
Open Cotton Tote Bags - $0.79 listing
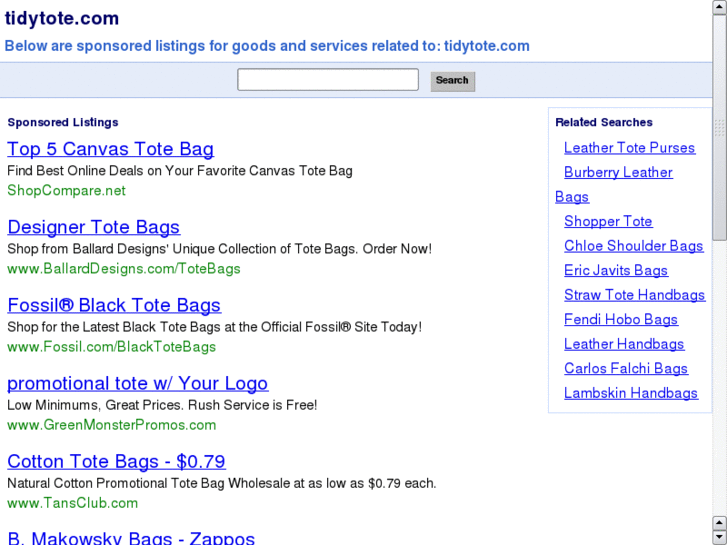(x=116, y=462)
